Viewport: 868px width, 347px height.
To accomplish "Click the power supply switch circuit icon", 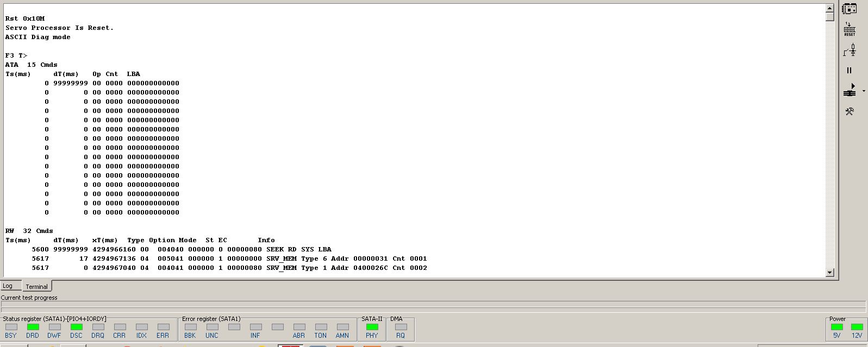I will coord(850,51).
